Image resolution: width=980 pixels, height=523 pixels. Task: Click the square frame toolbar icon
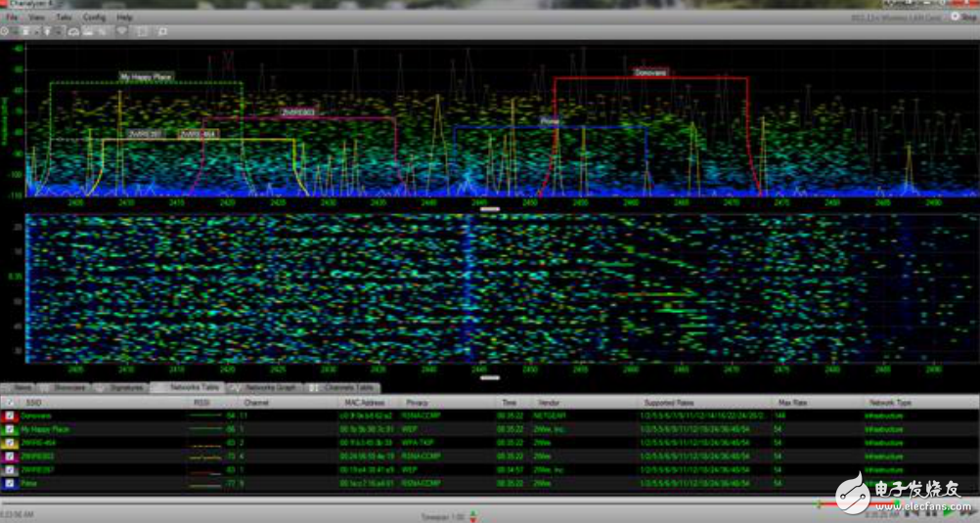(x=142, y=31)
